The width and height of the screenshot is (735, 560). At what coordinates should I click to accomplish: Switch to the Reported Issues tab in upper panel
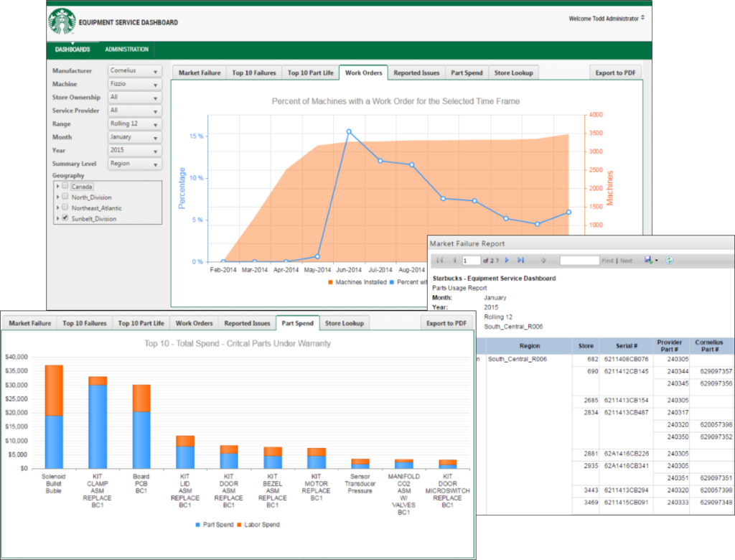[416, 73]
